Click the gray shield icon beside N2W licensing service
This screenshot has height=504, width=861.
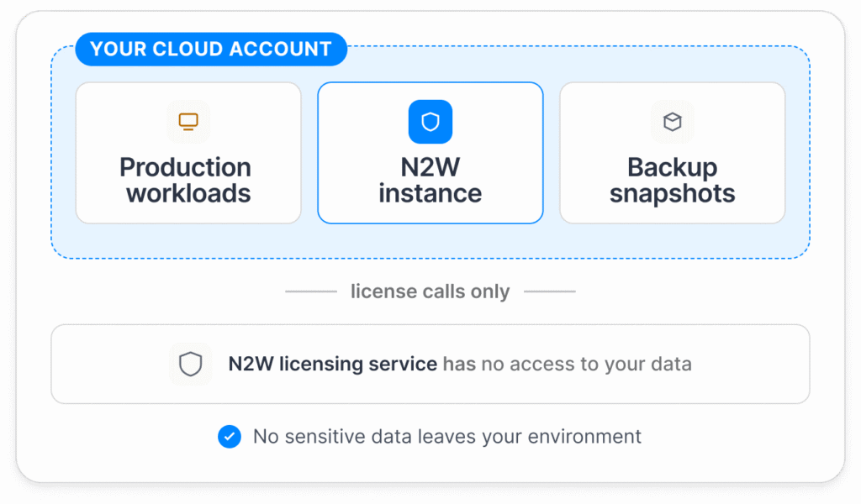(191, 364)
